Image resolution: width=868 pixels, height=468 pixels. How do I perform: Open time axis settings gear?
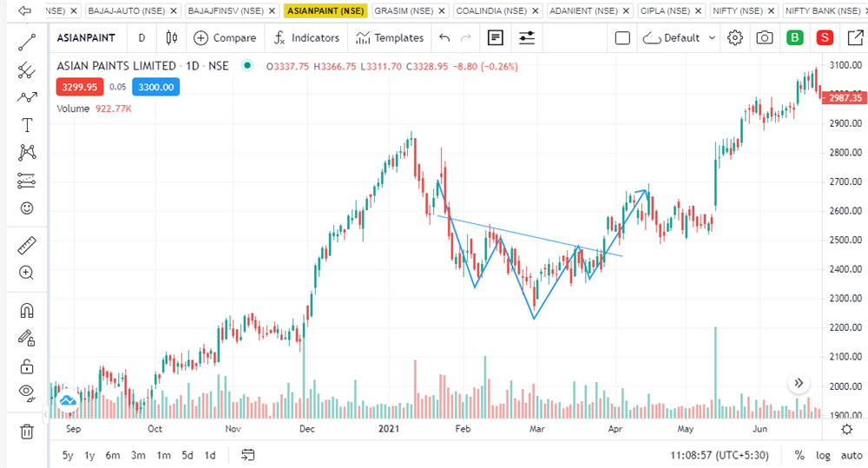tap(847, 429)
